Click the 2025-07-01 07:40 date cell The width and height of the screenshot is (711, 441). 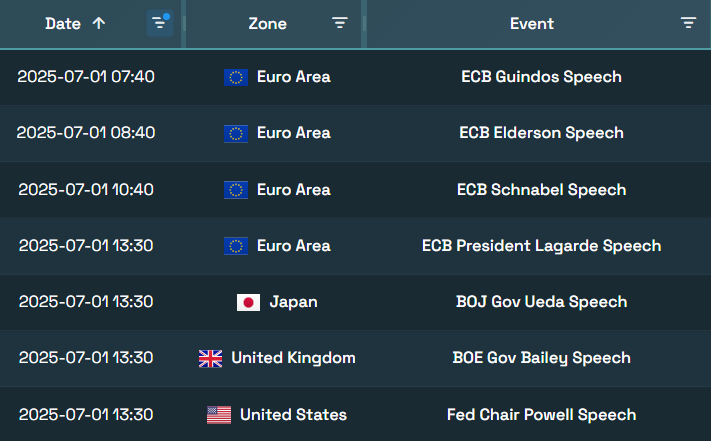tap(86, 77)
